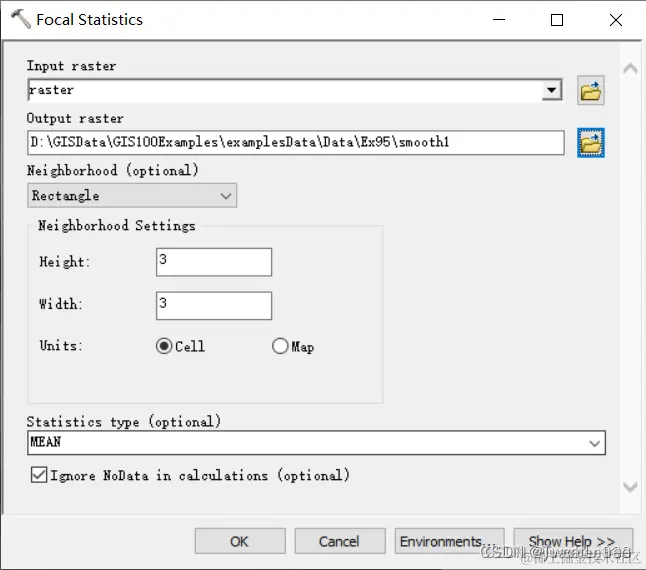Browse for input raster folder icon
Viewport: 646px width, 570px height.
coord(590,91)
